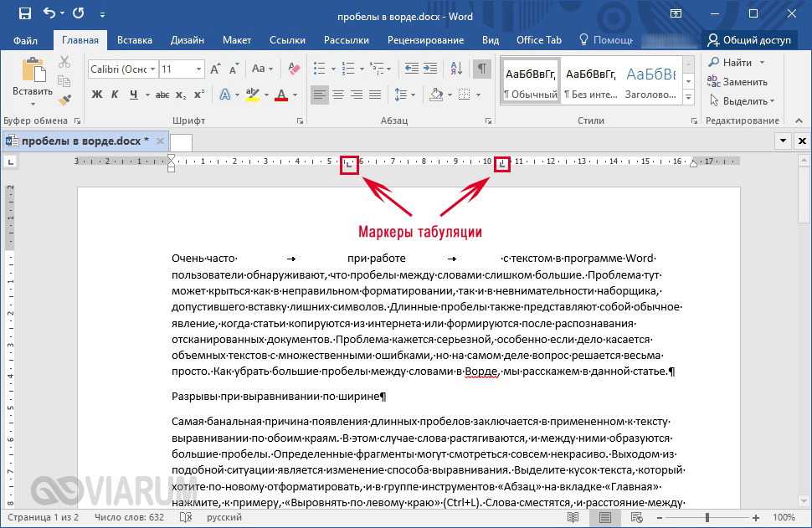Click the Общий доступ button
The width and height of the screenshot is (812, 528).
click(x=749, y=40)
